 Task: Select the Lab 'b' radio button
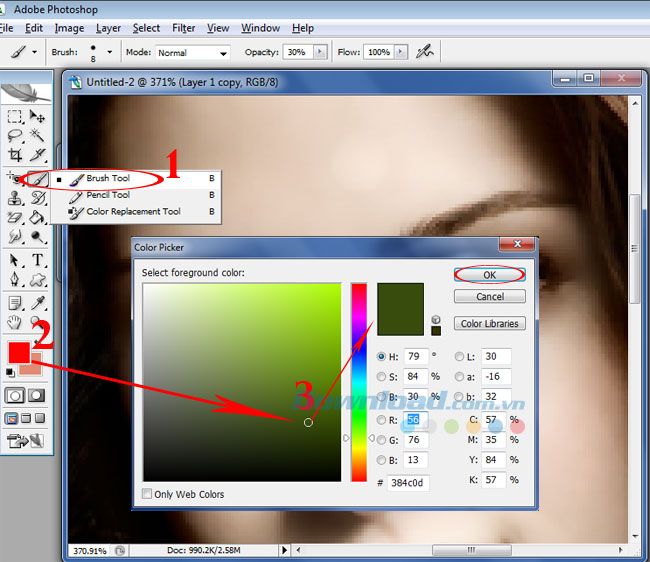click(459, 397)
